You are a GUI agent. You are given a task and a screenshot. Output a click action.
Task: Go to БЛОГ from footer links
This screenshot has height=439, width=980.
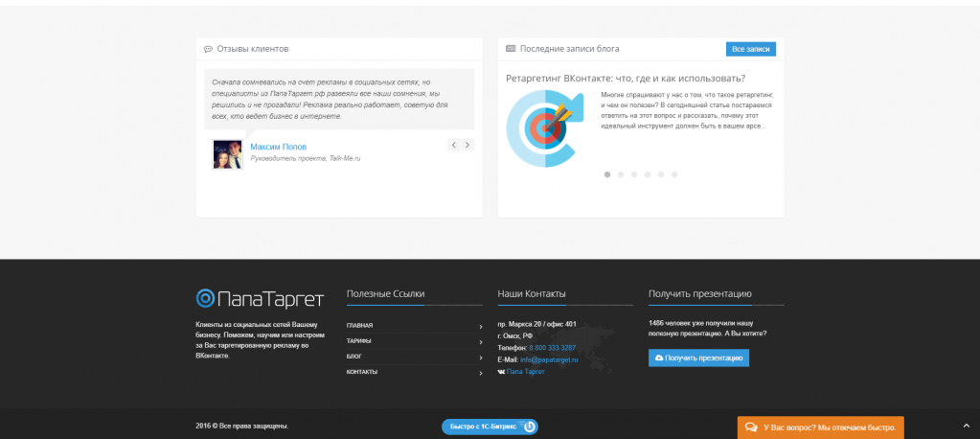(354, 357)
